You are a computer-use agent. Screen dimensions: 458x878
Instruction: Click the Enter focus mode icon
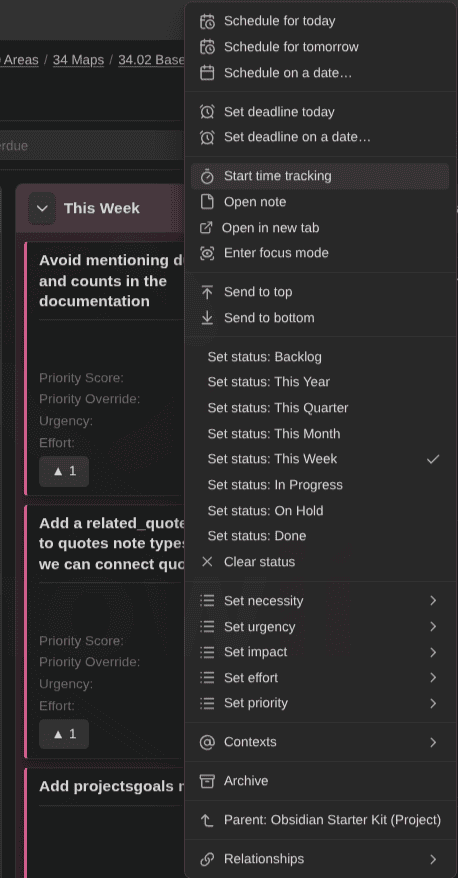pos(207,253)
